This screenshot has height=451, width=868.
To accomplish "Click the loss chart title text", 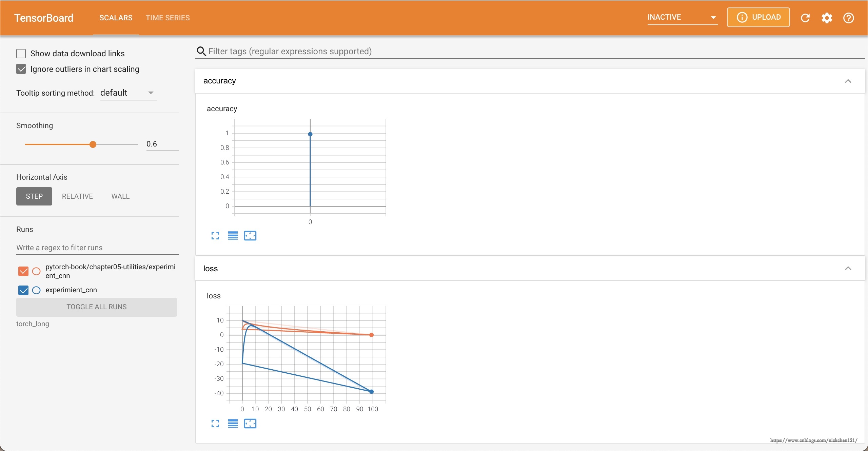I will click(x=214, y=296).
